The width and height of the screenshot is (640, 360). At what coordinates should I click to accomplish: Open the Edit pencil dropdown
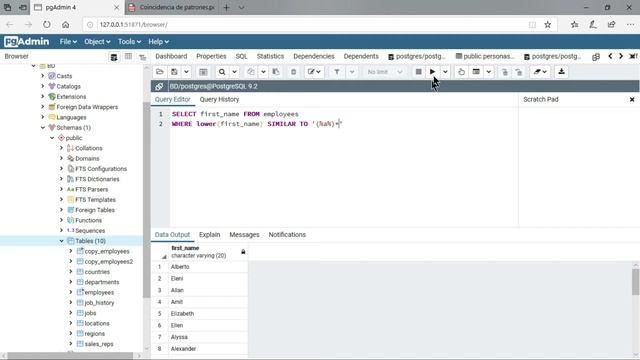tap(314, 72)
